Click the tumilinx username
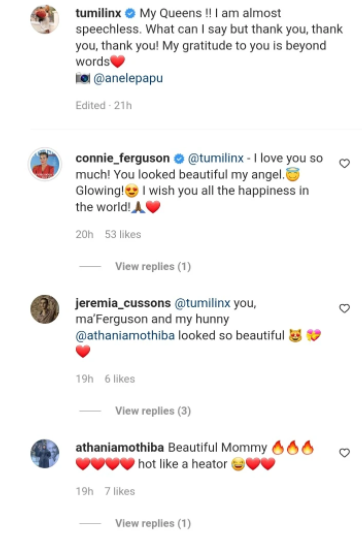362x545 pixels. pos(98,13)
